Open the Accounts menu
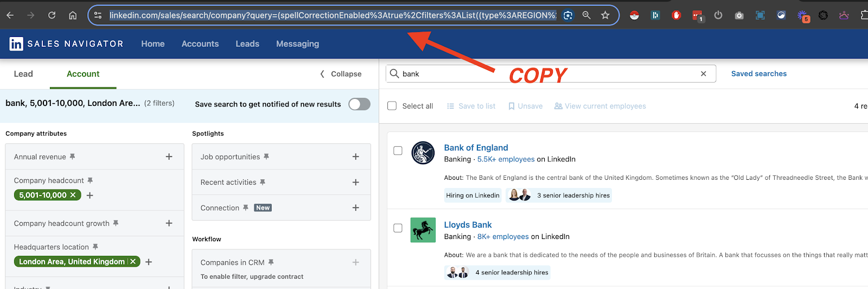This screenshot has width=868, height=289. pos(200,43)
